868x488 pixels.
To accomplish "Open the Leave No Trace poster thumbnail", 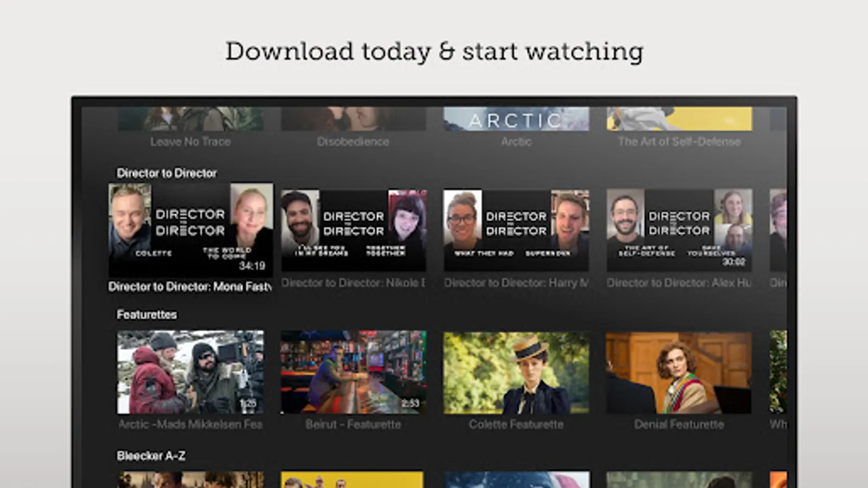I will 190,119.
